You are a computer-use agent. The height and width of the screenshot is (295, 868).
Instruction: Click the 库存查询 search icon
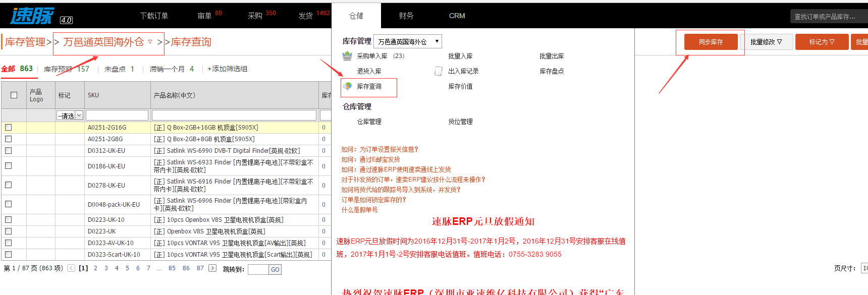click(347, 86)
